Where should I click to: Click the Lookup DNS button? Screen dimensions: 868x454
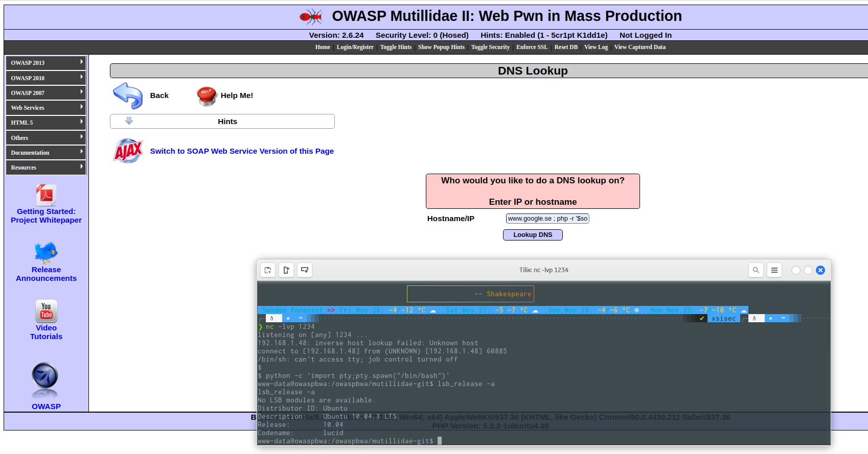(x=533, y=235)
